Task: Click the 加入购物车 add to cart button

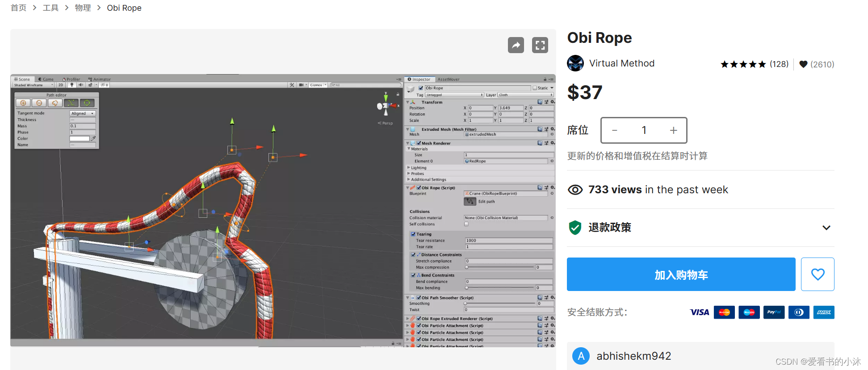Action: 681,274
